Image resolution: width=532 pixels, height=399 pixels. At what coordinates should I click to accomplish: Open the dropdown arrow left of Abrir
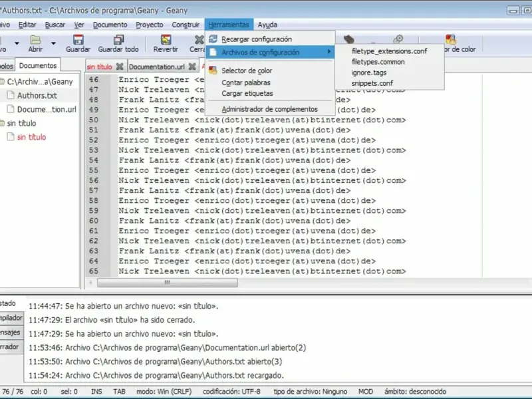coord(17,43)
